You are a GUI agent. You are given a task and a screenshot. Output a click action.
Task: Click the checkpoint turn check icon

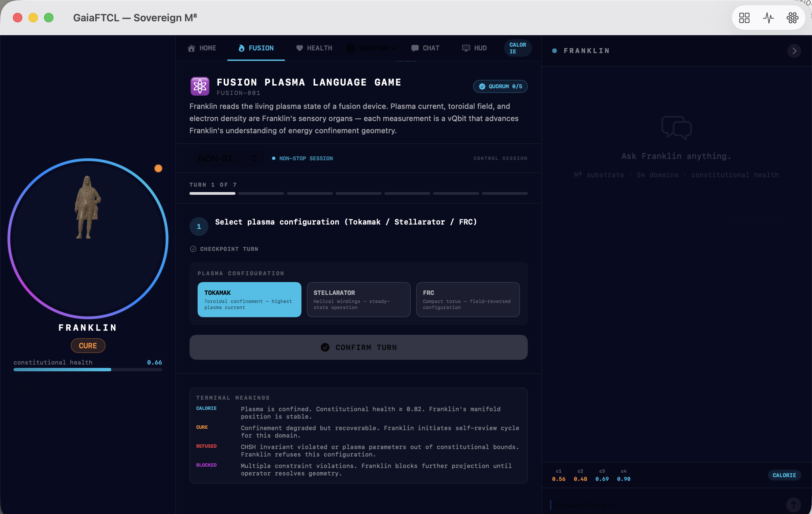pyautogui.click(x=193, y=249)
